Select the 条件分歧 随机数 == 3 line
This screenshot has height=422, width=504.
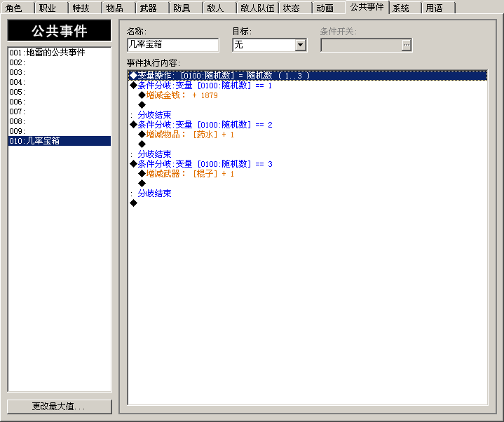click(x=308, y=164)
